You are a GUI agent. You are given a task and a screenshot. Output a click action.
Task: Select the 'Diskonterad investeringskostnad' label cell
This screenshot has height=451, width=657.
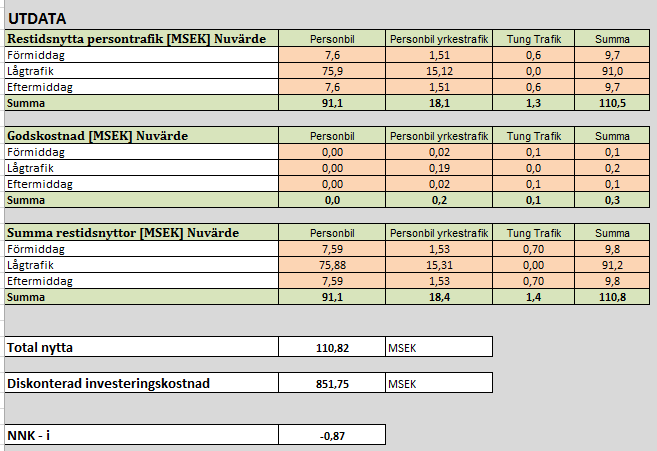(x=142, y=383)
